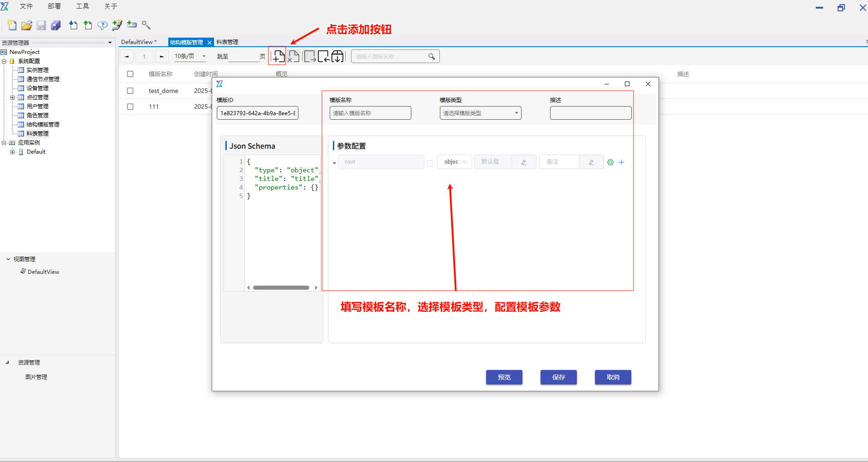Click the 预览 button
Viewport: 868px width, 462px height.
[x=504, y=377]
